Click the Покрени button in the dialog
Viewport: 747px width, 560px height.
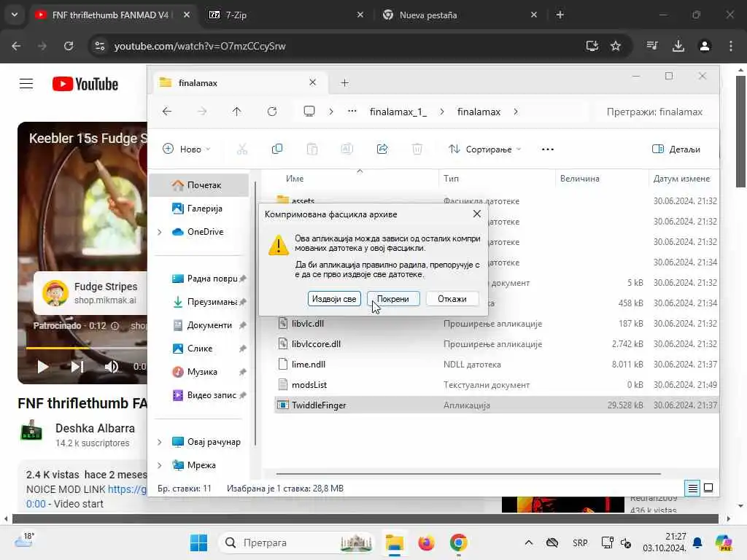click(393, 298)
